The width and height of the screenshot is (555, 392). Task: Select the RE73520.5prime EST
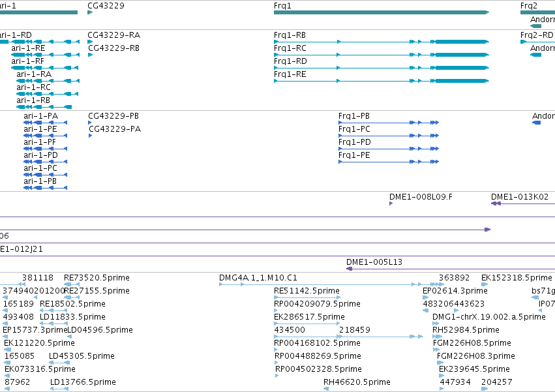pos(72,284)
